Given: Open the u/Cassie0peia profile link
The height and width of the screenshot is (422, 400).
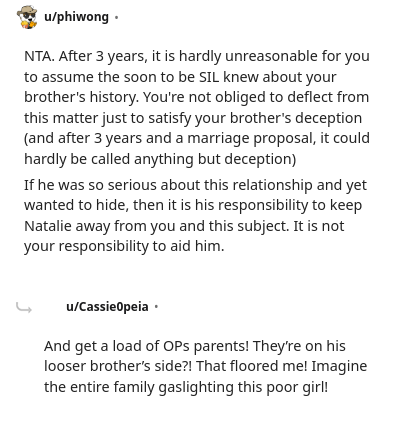Looking at the screenshot, I should click(107, 306).
